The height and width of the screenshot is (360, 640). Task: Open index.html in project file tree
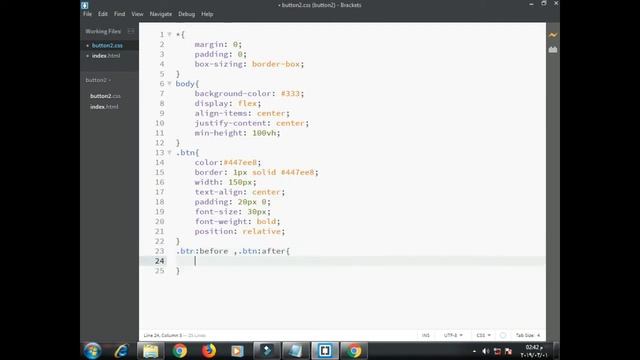coord(104,107)
